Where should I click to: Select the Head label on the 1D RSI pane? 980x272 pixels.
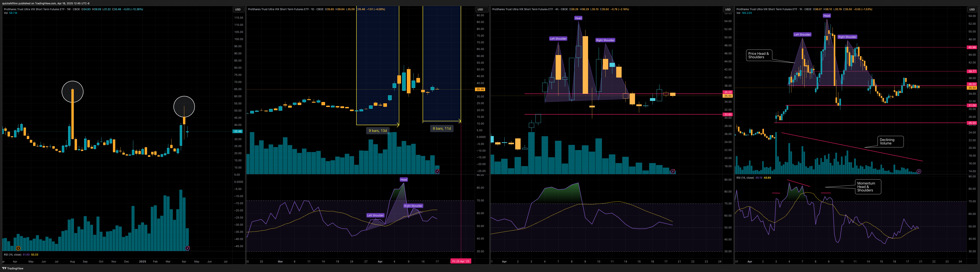click(404, 180)
